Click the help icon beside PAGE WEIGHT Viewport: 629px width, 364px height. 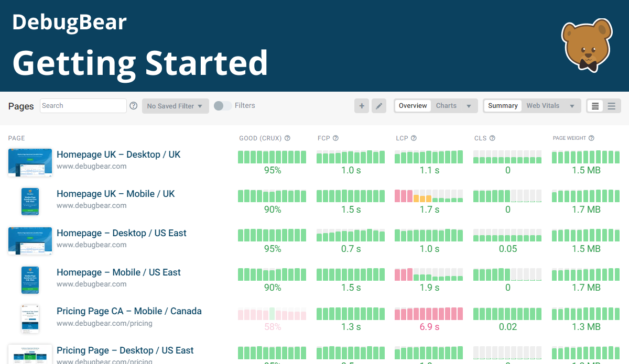click(592, 138)
